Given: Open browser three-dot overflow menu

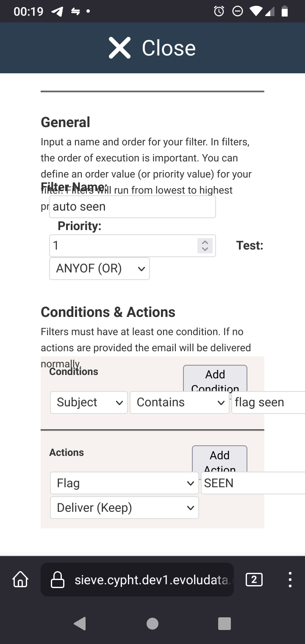Looking at the screenshot, I should point(290,579).
